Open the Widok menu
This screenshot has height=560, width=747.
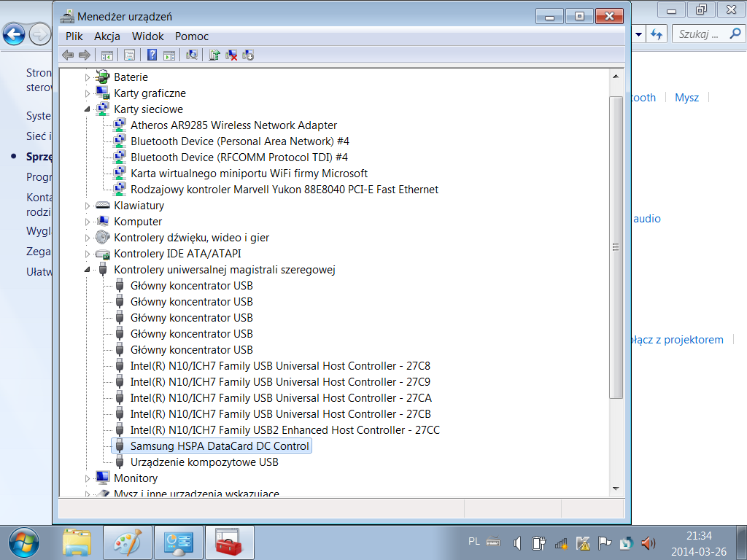pyautogui.click(x=147, y=36)
